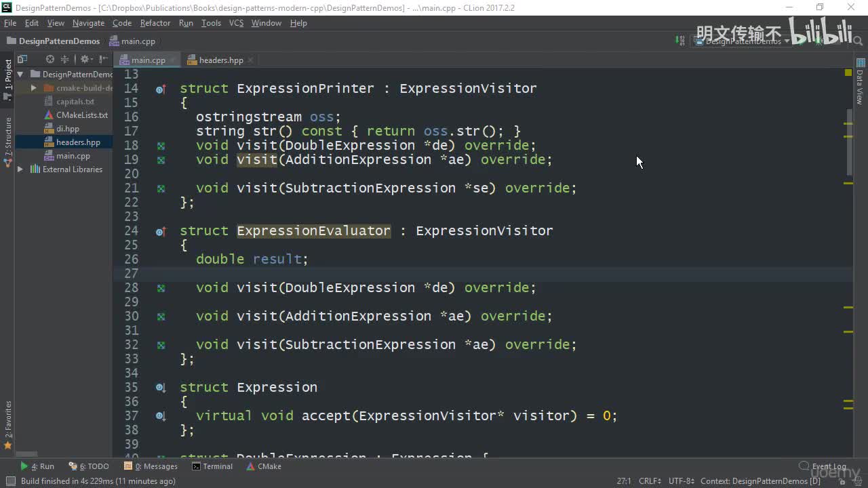This screenshot has height=488, width=868.
Task: Place cursor on empty line 27
Action: tap(482, 274)
